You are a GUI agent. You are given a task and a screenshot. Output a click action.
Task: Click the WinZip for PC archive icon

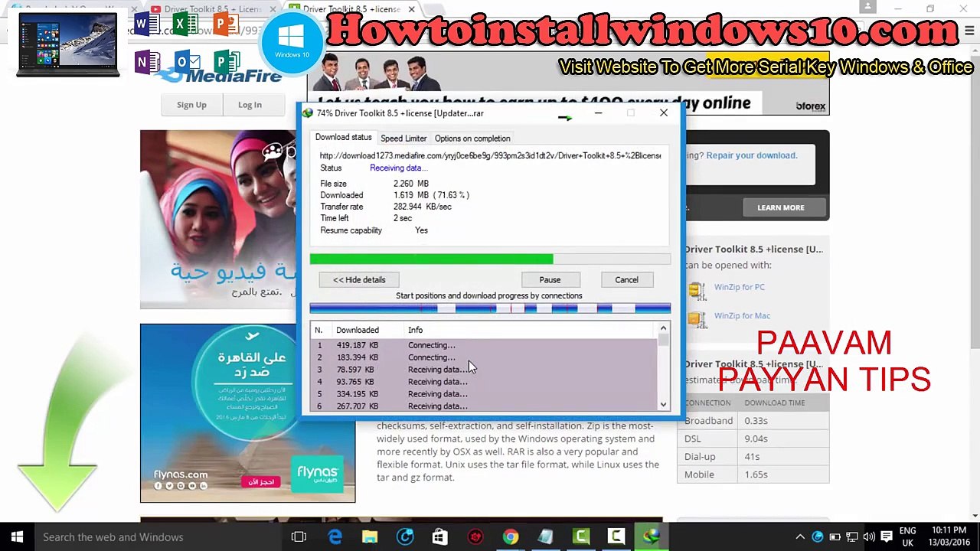(x=697, y=290)
